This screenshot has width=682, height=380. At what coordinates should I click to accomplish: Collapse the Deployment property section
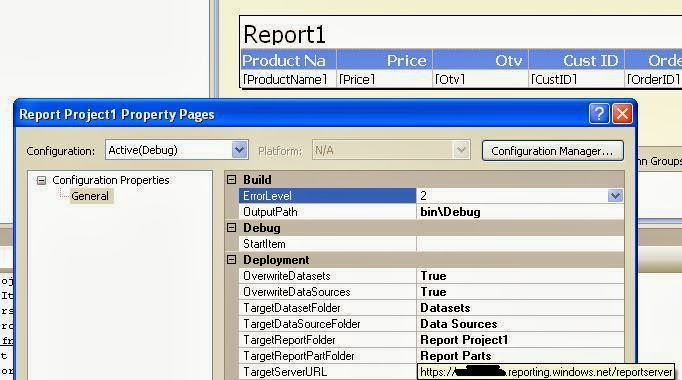click(232, 260)
